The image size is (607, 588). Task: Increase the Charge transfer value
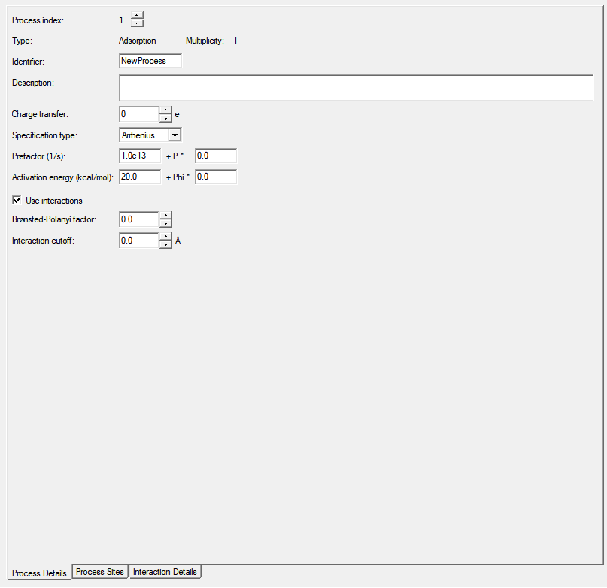coord(165,110)
